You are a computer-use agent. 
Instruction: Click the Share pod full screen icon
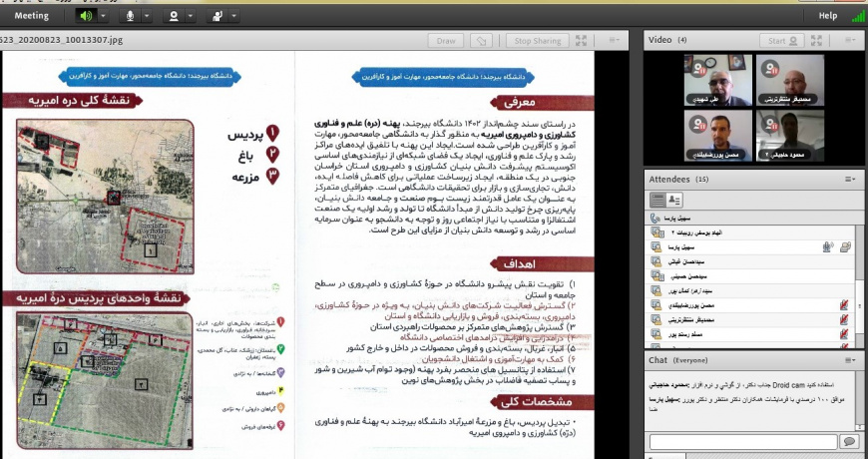point(582,41)
